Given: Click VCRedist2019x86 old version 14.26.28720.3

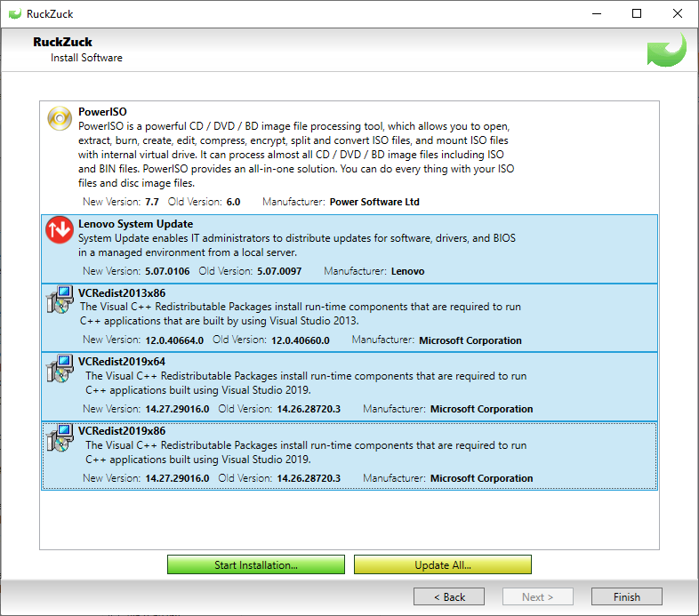Looking at the screenshot, I should pyautogui.click(x=309, y=478).
